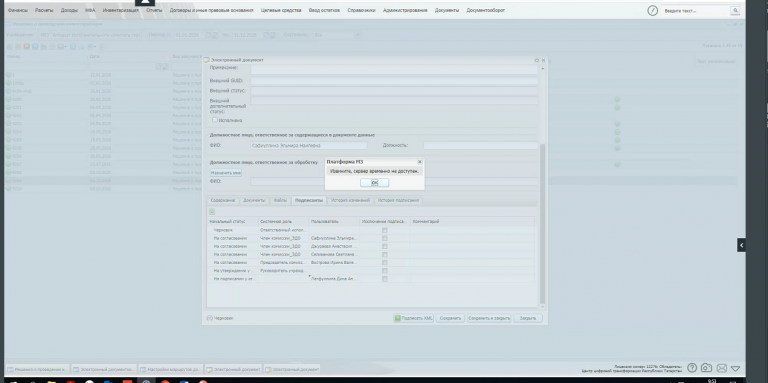The image size is (768, 383).
Task: Open the Справочники menu
Action: coord(361,10)
